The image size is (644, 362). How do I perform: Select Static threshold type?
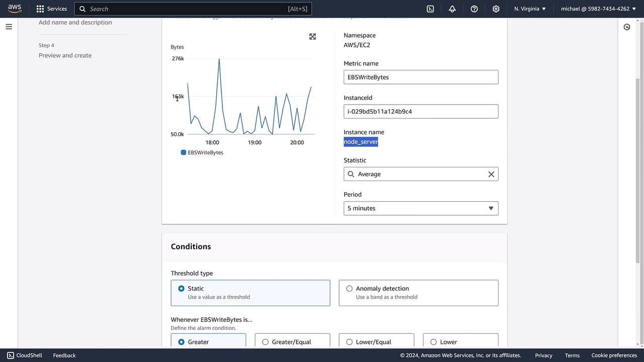click(x=181, y=289)
